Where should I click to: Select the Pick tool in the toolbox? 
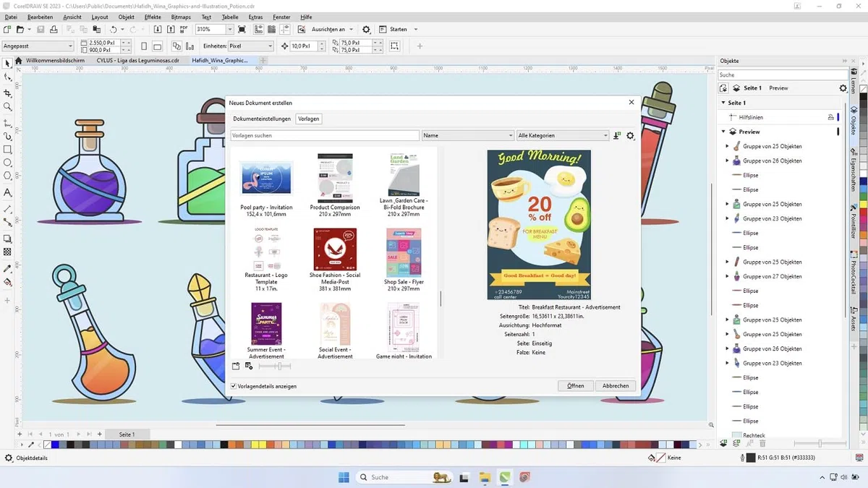(x=8, y=64)
